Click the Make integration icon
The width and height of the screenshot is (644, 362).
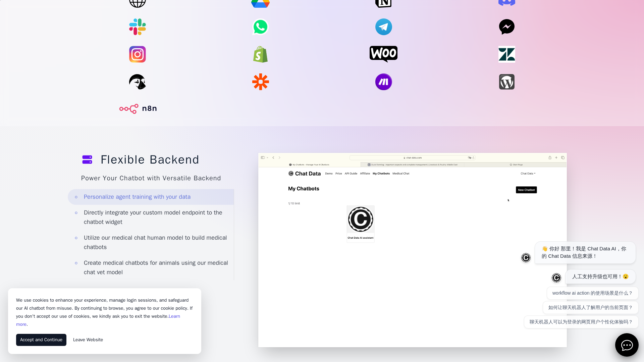click(383, 82)
